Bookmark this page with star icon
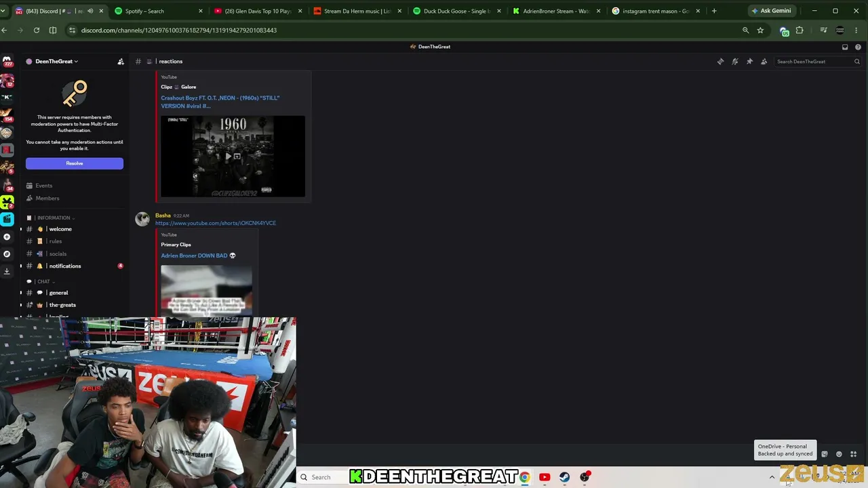 760,30
